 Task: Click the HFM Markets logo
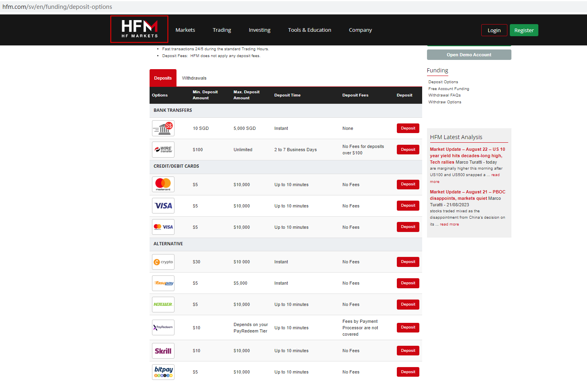pos(139,29)
